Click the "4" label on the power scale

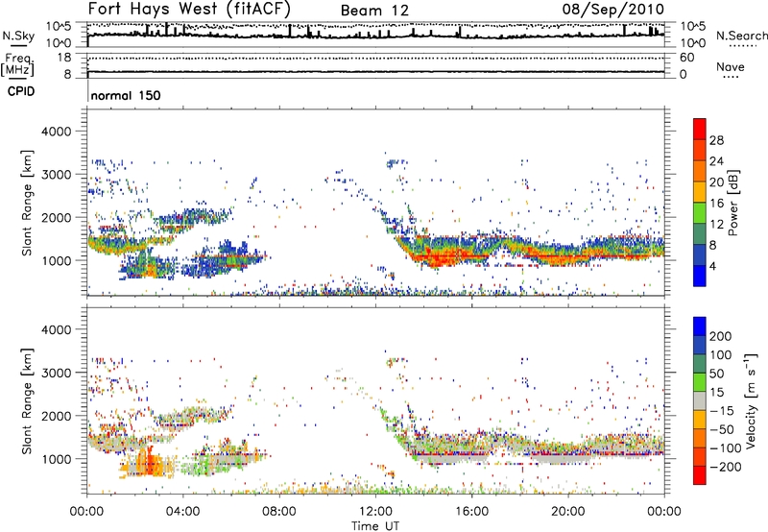tap(712, 266)
